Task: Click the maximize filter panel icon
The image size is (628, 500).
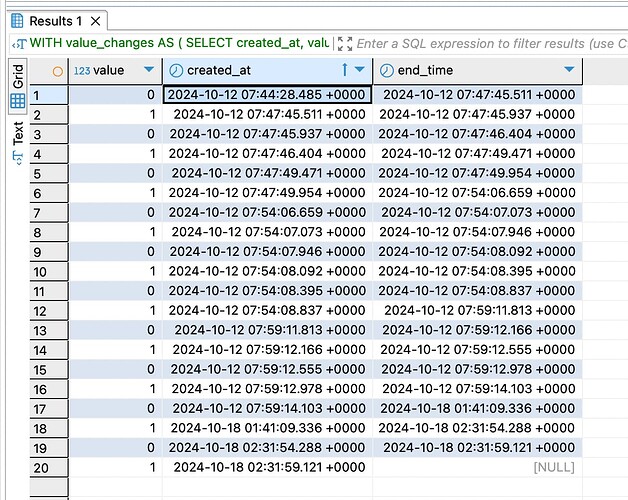Action: click(x=344, y=43)
